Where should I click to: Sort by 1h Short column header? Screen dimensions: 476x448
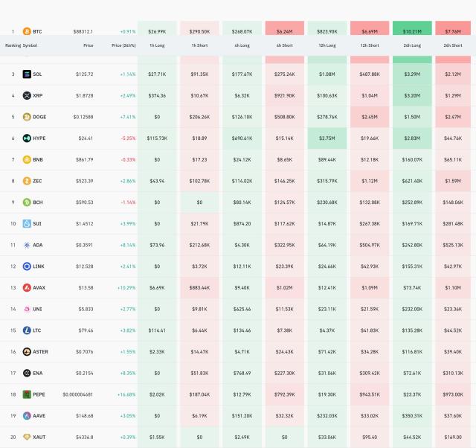pos(199,45)
